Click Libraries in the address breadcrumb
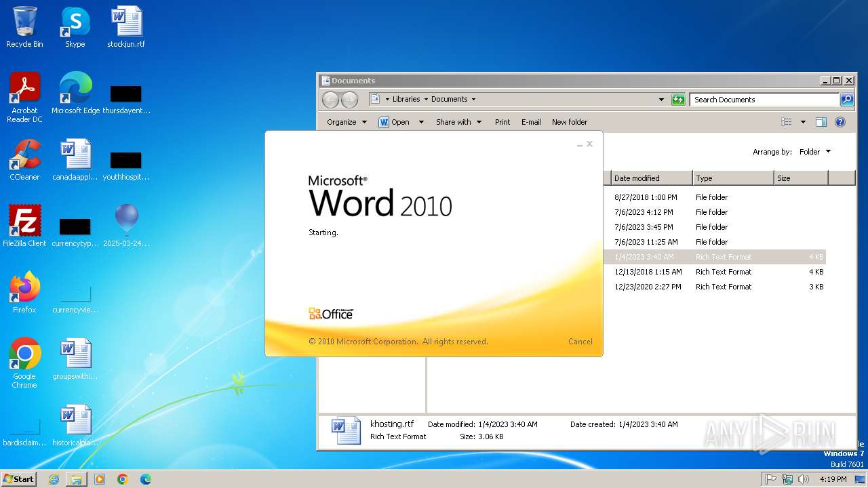Viewport: 868px width, 488px height. pyautogui.click(x=406, y=99)
